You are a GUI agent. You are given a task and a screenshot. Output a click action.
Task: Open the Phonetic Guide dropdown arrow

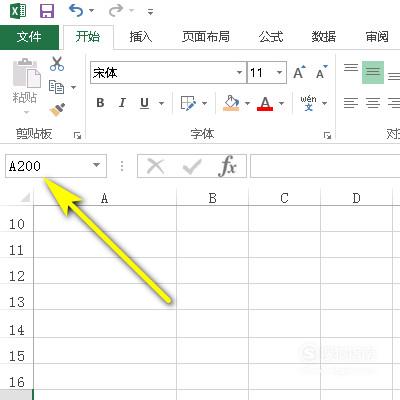tap(324, 103)
